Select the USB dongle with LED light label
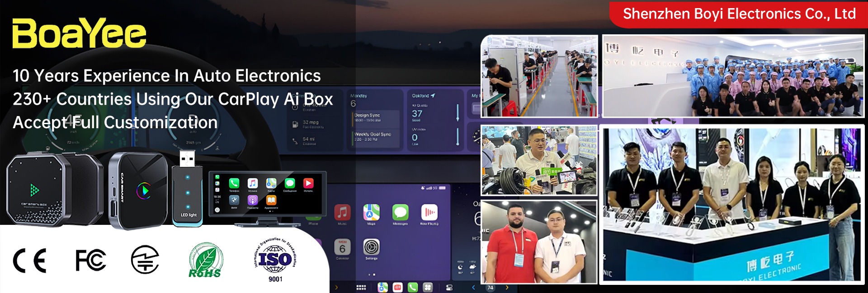 coord(188,188)
